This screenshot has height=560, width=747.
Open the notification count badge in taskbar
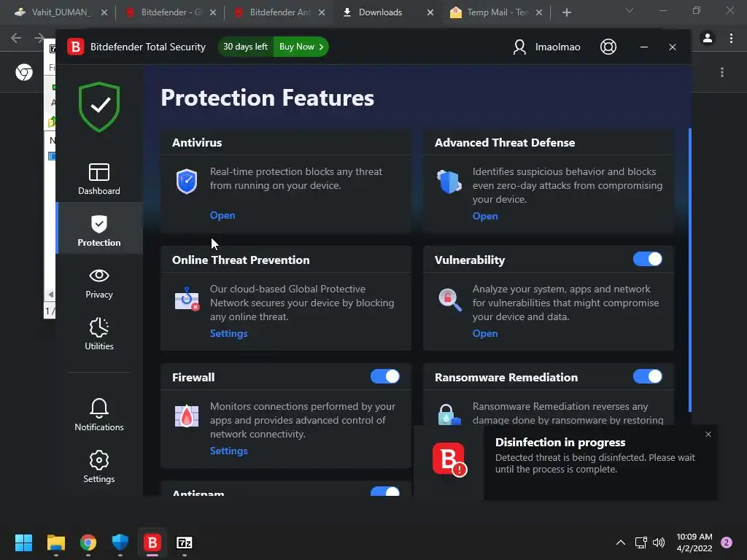(x=727, y=542)
